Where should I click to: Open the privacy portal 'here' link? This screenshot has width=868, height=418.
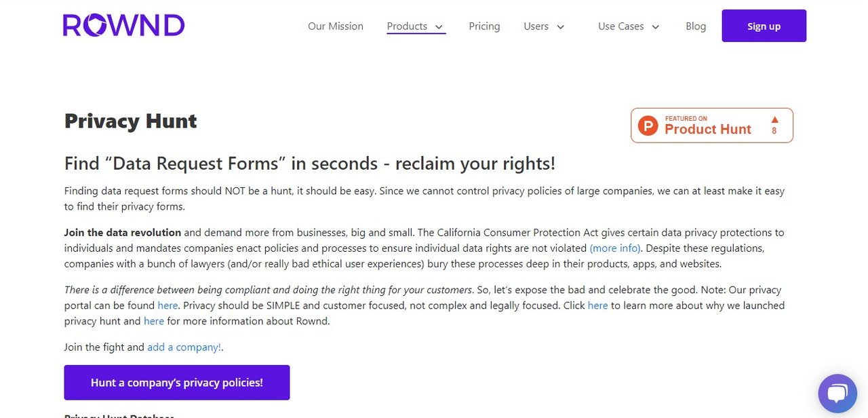[167, 306]
